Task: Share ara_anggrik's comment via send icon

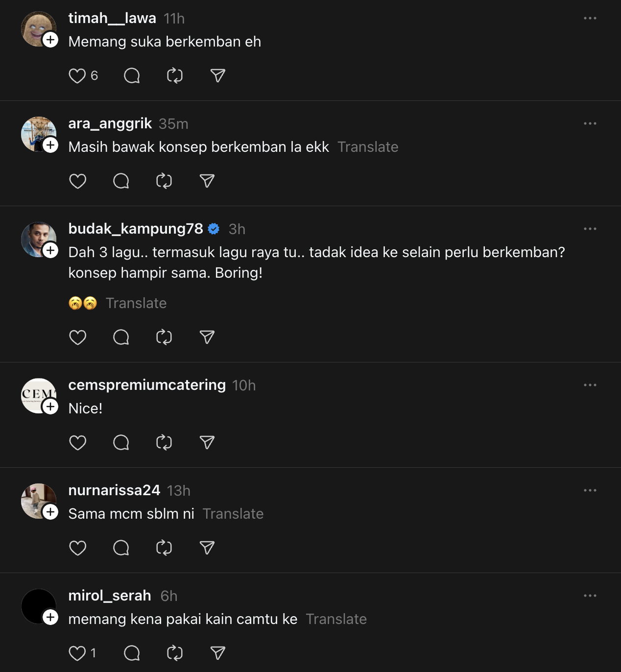Action: 207,181
